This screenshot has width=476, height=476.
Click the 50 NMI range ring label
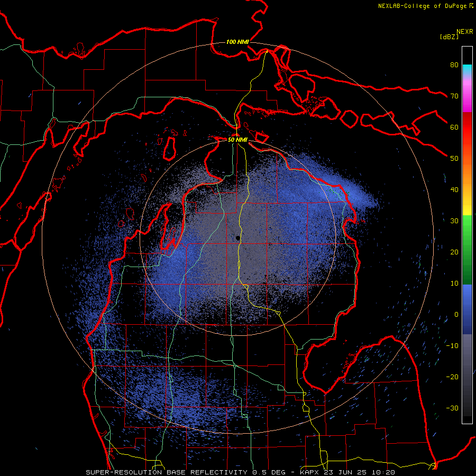click(237, 140)
